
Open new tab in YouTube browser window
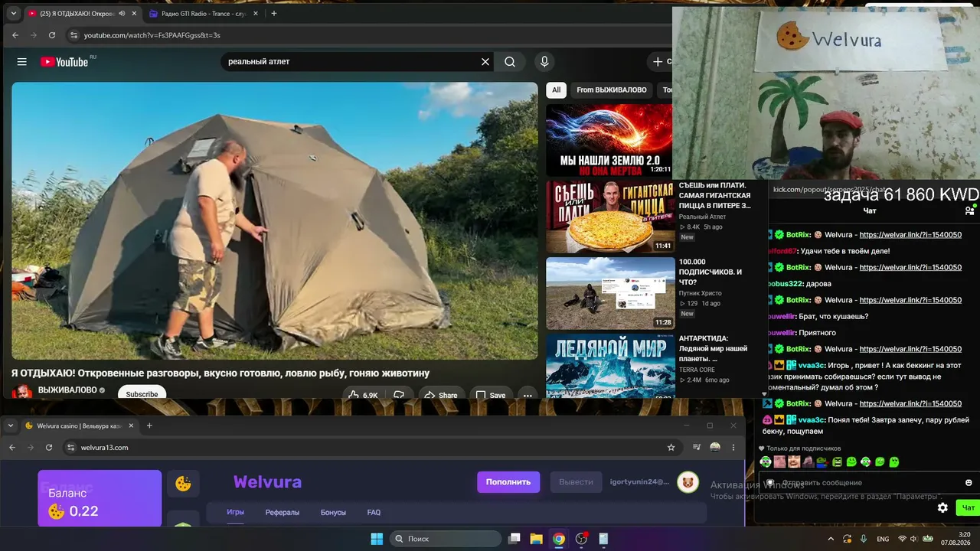tap(274, 13)
